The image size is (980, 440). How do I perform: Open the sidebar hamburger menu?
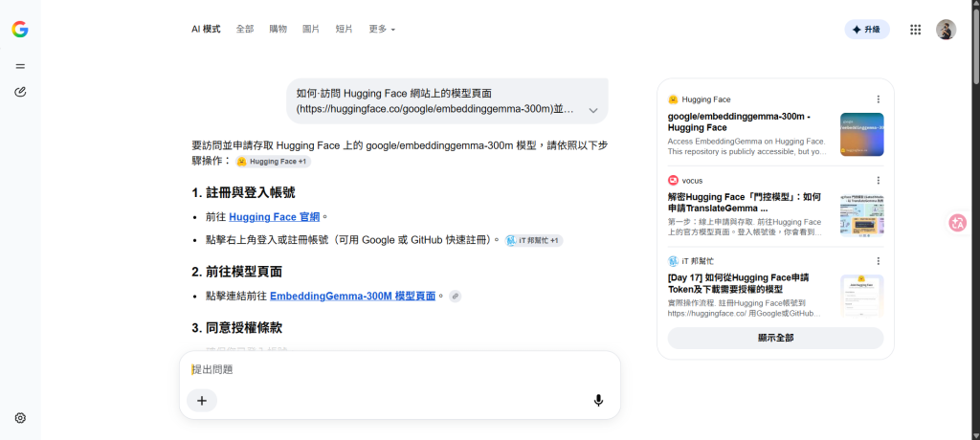[x=20, y=66]
